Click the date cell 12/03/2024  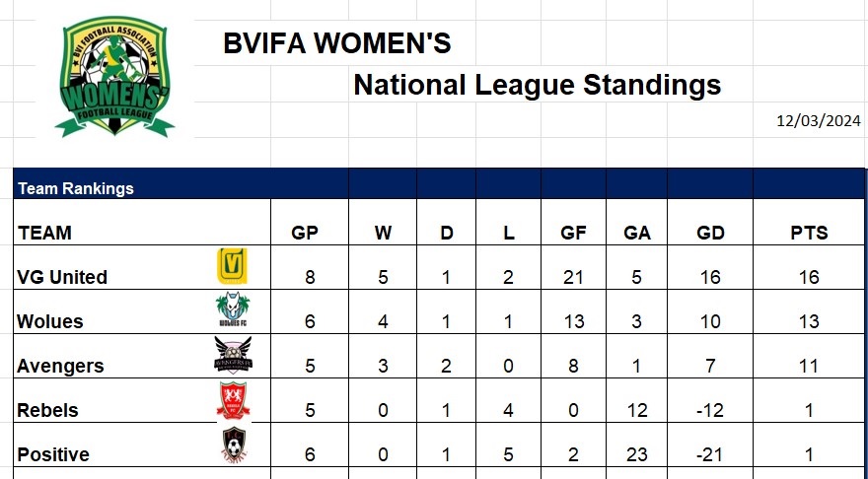tap(818, 120)
